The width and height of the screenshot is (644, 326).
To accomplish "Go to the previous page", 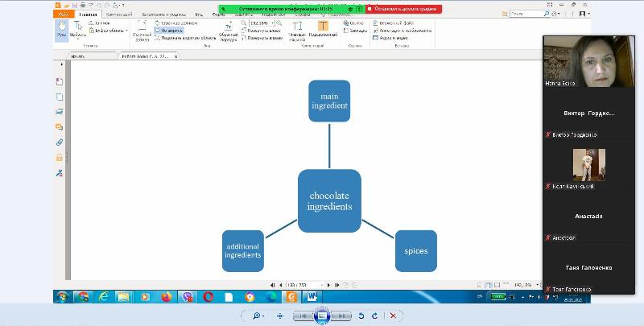I will pos(280,285).
